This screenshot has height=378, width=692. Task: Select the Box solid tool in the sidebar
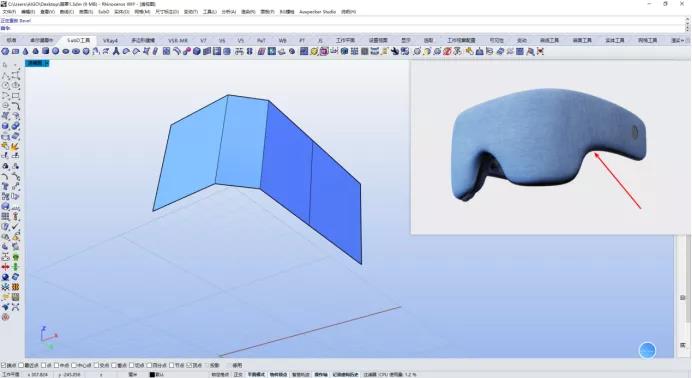tap(5, 126)
